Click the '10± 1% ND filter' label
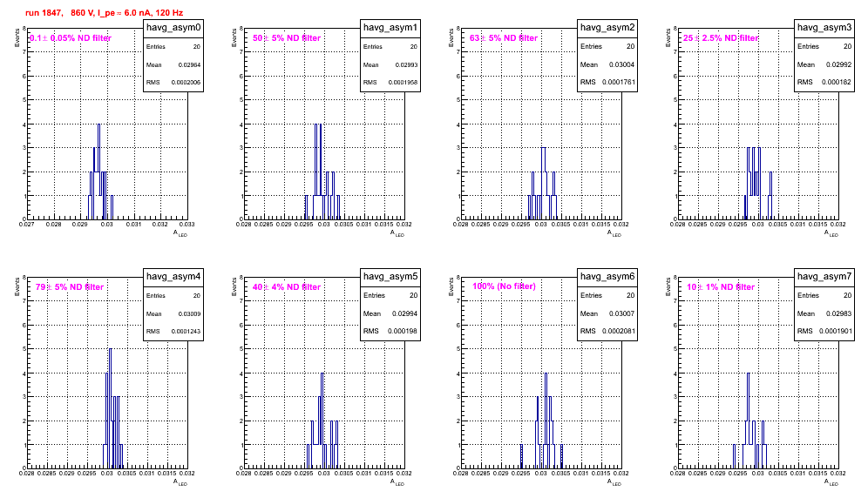Viewport: 868px width, 498px height. [x=721, y=287]
